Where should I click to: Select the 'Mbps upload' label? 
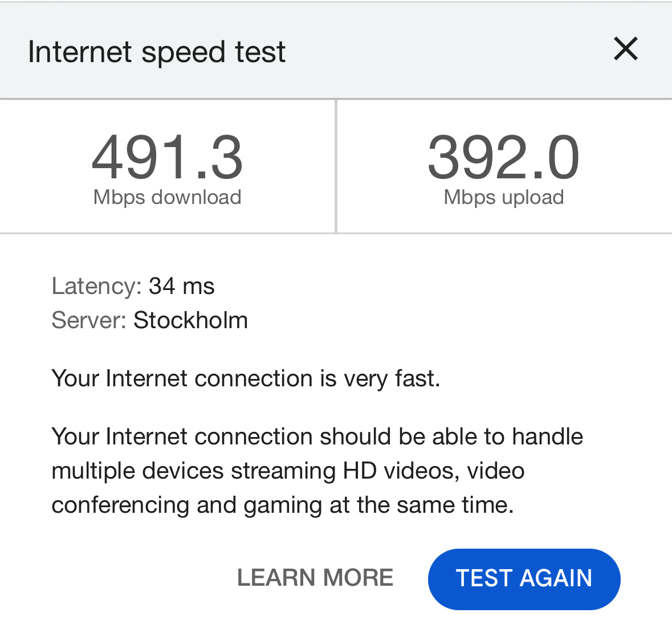pyautogui.click(x=503, y=197)
